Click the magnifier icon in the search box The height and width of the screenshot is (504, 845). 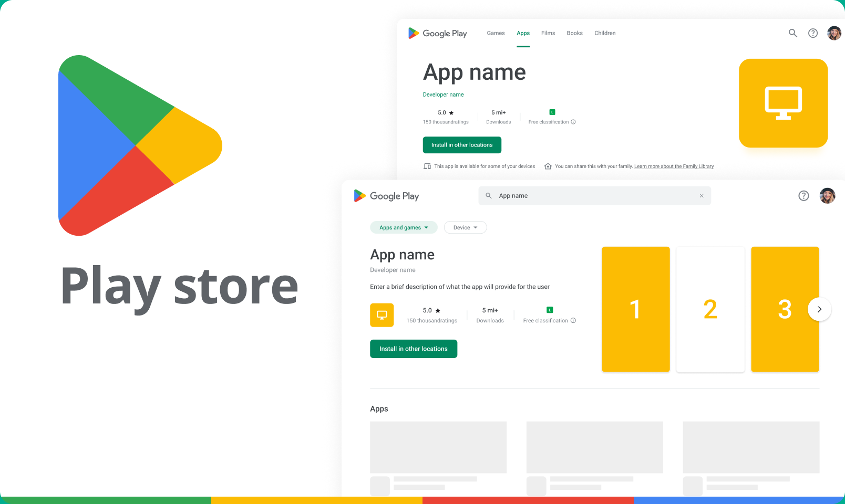click(x=489, y=195)
